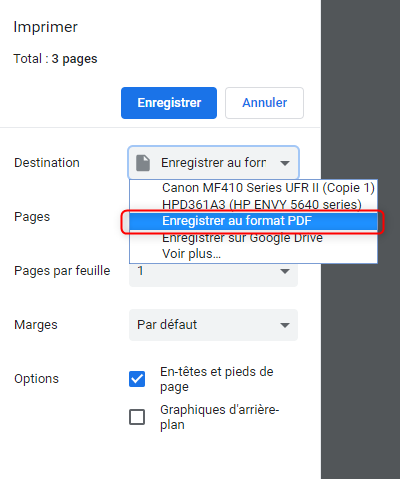Choose Enregistrer sur Google Drive

click(x=242, y=238)
